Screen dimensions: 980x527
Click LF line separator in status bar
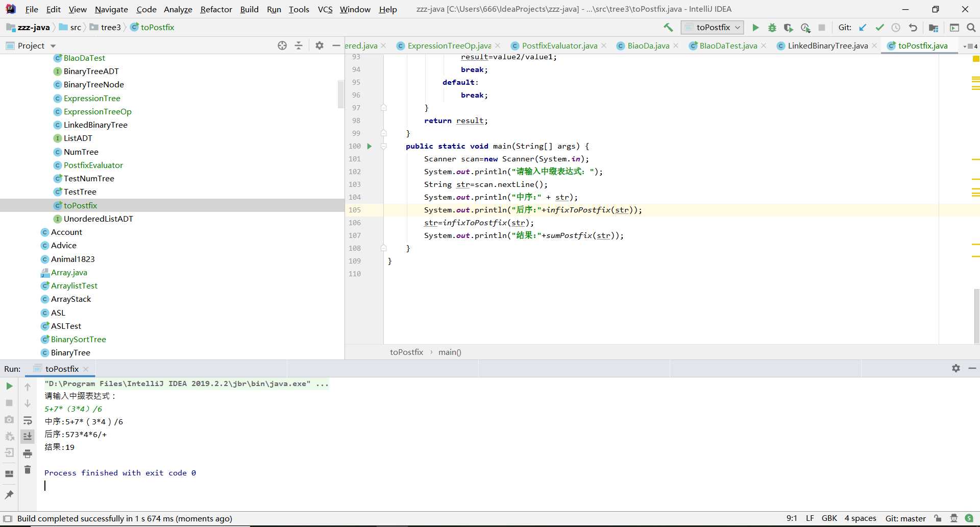coord(810,518)
